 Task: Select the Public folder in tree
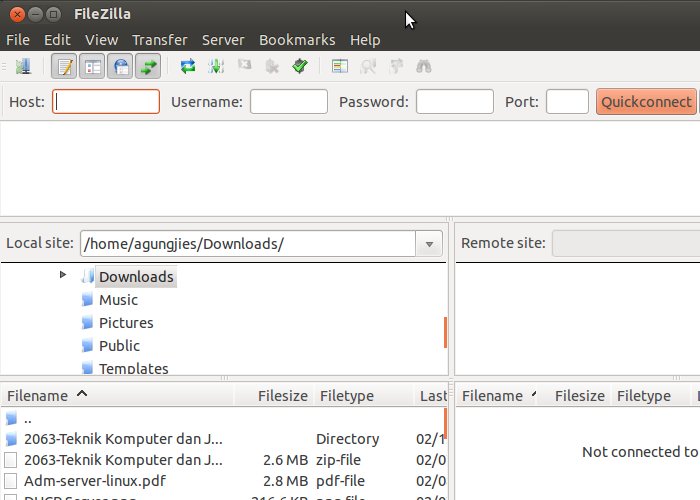[x=119, y=346]
